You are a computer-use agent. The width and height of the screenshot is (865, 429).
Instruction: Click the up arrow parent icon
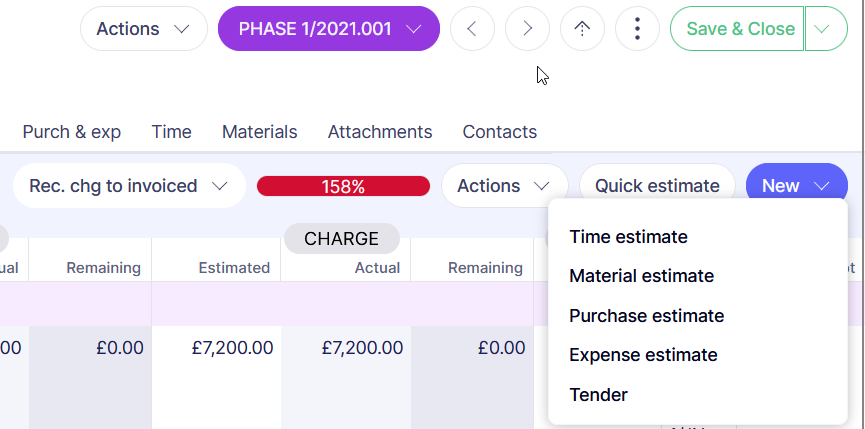point(582,29)
